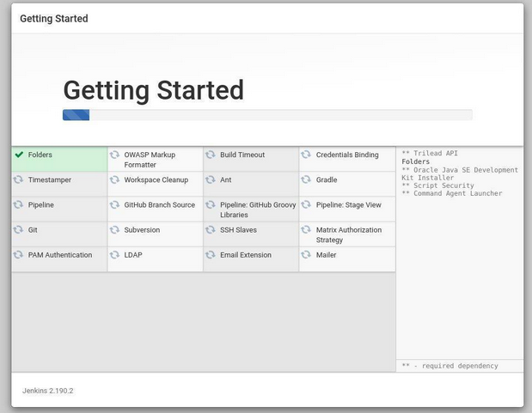
Task: Click the Matrix Authorization Strategy plugin label
Action: [349, 234]
